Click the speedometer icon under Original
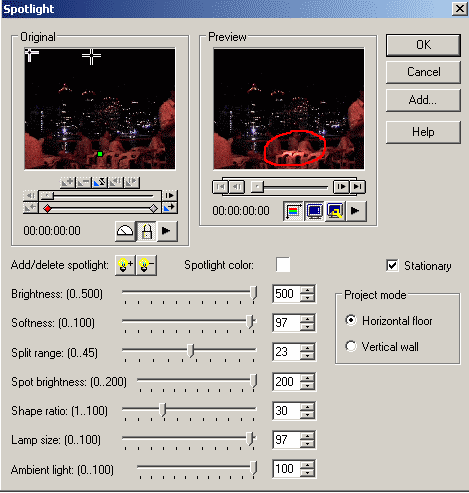This screenshot has width=469, height=493. coord(125,231)
